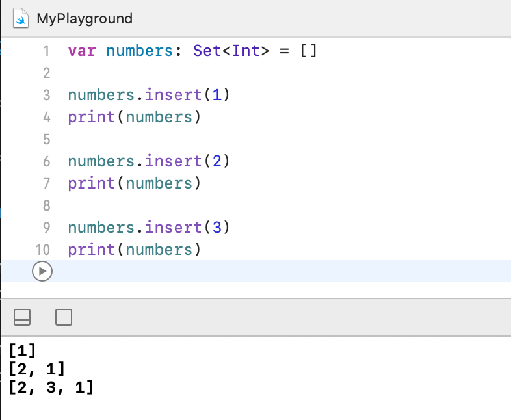Click the highlighted empty line after line 10
The height and width of the screenshot is (420, 511).
[260, 271]
